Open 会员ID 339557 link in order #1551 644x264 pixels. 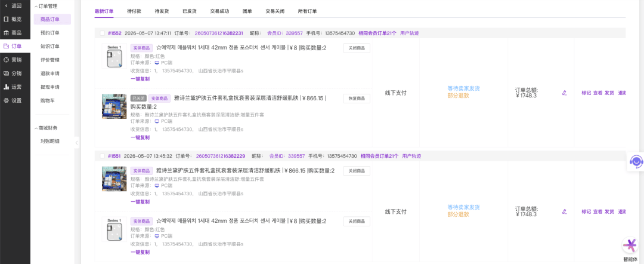(287, 156)
